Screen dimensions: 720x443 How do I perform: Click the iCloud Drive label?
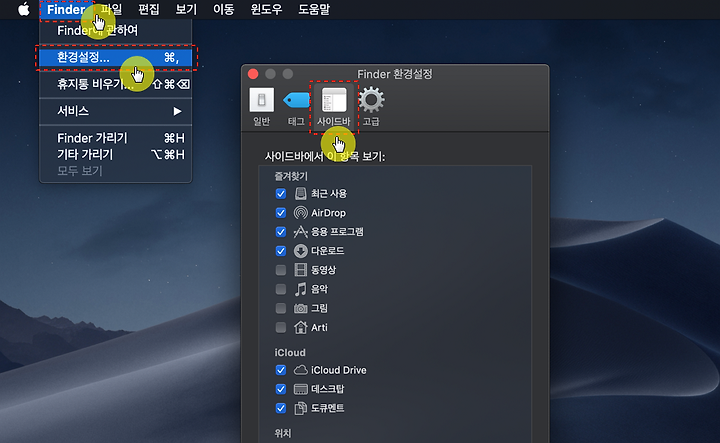pyautogui.click(x=338, y=370)
